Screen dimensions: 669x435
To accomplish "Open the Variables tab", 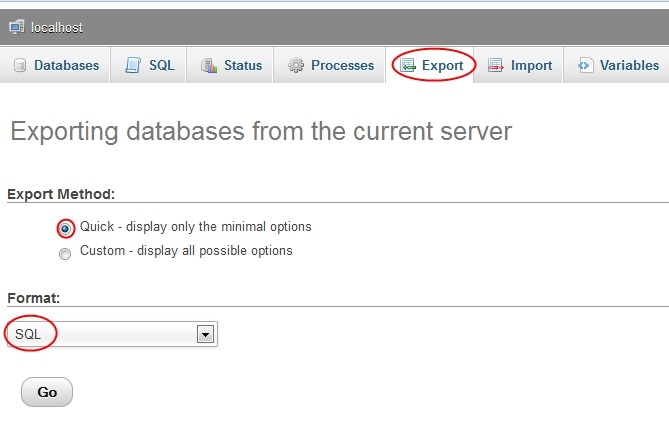I will [x=617, y=65].
